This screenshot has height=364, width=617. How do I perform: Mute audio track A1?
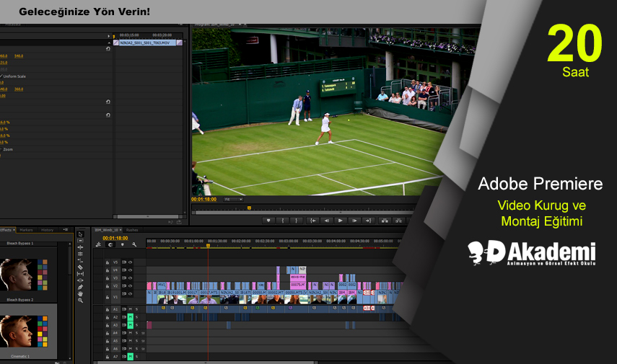130,309
